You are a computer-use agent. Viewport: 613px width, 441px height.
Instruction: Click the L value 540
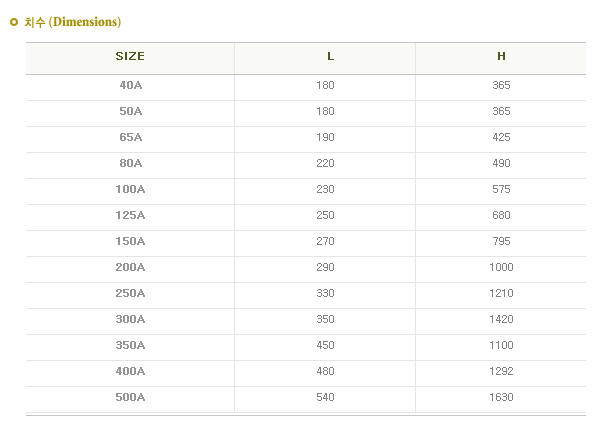pos(325,397)
